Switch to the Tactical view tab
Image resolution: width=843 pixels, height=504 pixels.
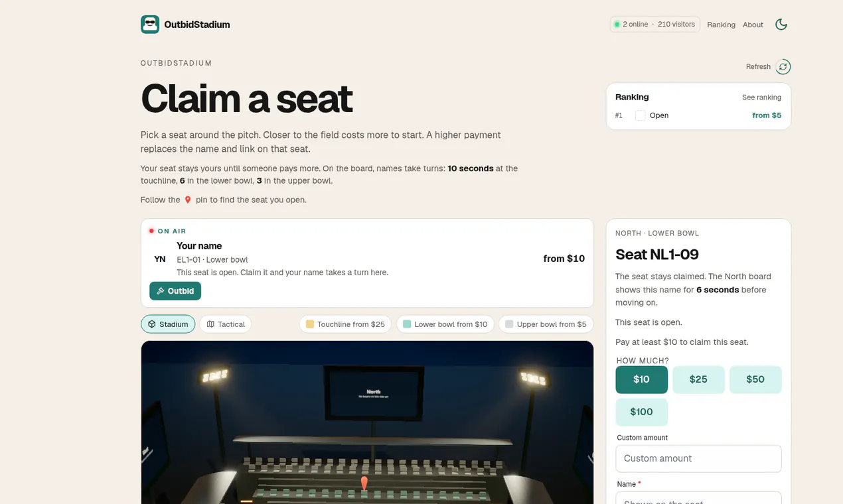pos(225,324)
